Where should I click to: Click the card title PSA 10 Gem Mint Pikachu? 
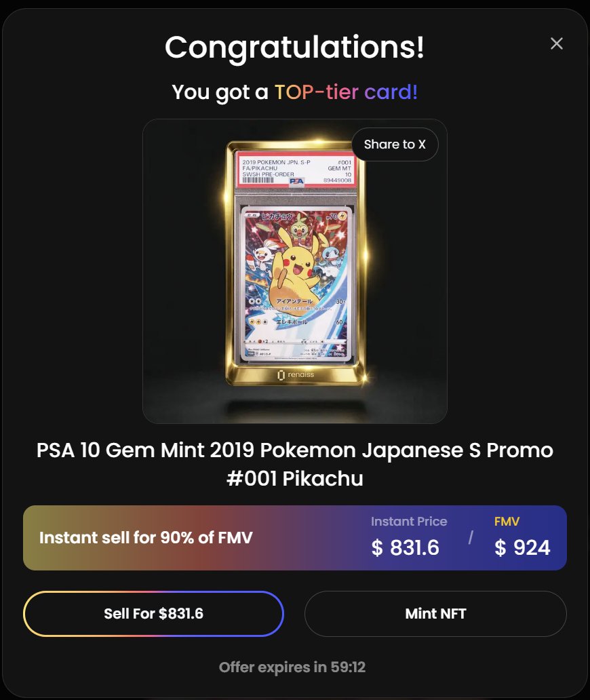(x=294, y=464)
